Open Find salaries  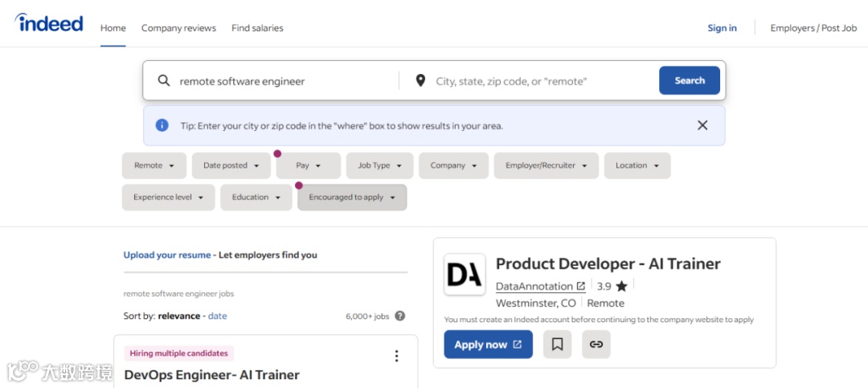click(x=257, y=27)
